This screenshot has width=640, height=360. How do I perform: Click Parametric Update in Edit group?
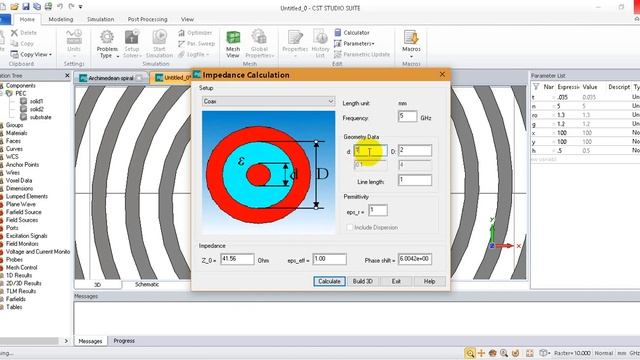[362, 54]
